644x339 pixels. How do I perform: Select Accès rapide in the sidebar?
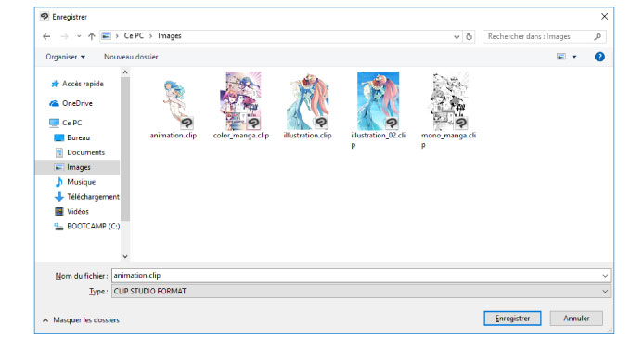pyautogui.click(x=83, y=84)
